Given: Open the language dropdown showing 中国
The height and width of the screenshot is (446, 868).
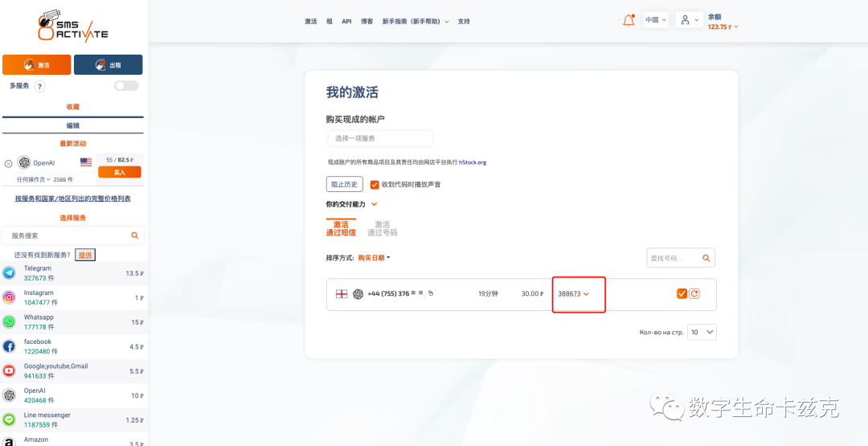Looking at the screenshot, I should point(656,20).
